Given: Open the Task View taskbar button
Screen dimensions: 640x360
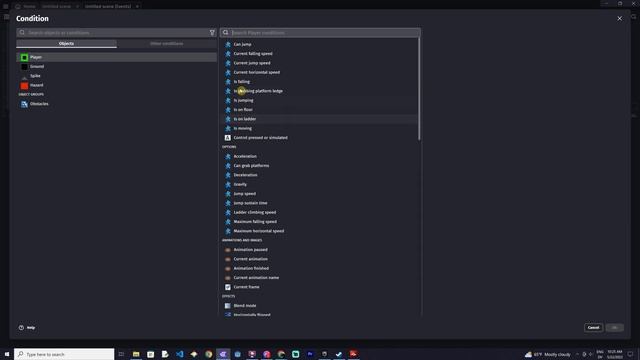Looking at the screenshot, I should [121, 354].
